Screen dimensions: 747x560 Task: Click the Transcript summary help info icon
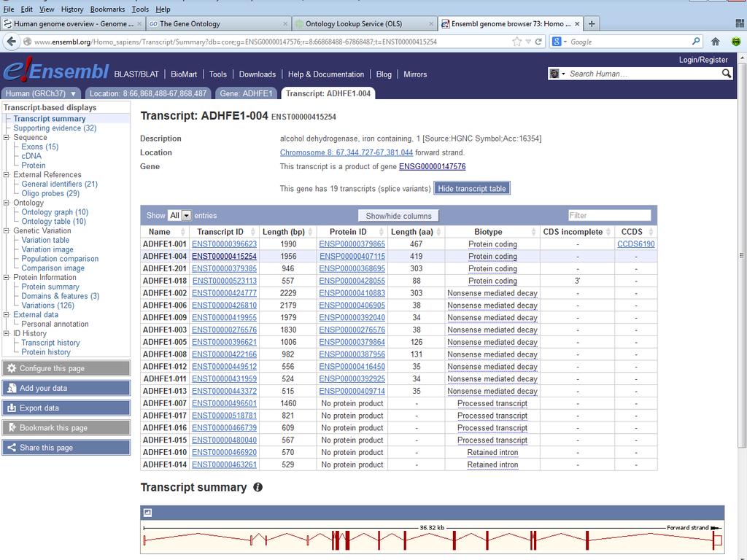coord(258,487)
